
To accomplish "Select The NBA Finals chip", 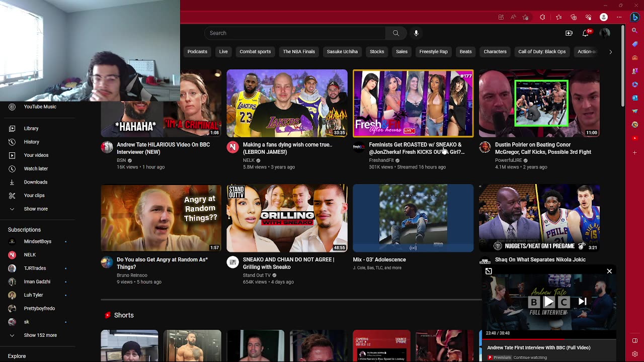I will pyautogui.click(x=299, y=52).
